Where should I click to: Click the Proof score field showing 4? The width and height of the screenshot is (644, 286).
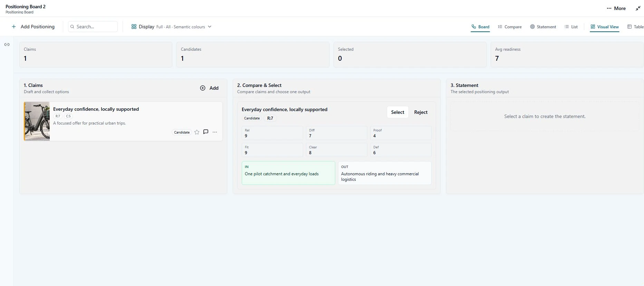click(x=401, y=133)
